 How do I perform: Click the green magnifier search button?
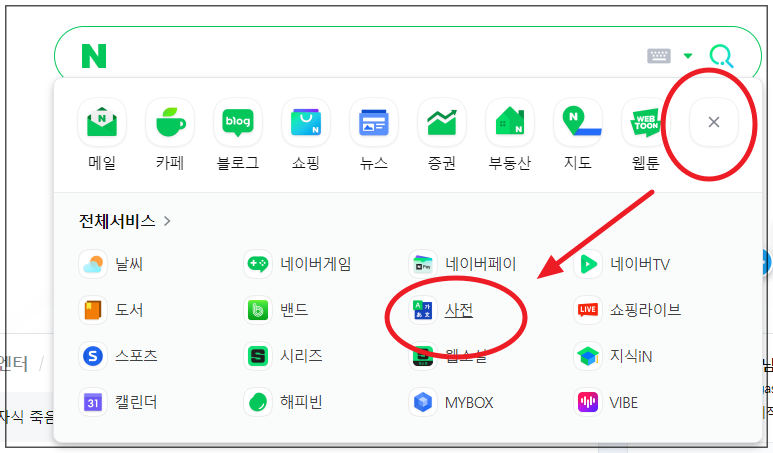pyautogui.click(x=721, y=56)
